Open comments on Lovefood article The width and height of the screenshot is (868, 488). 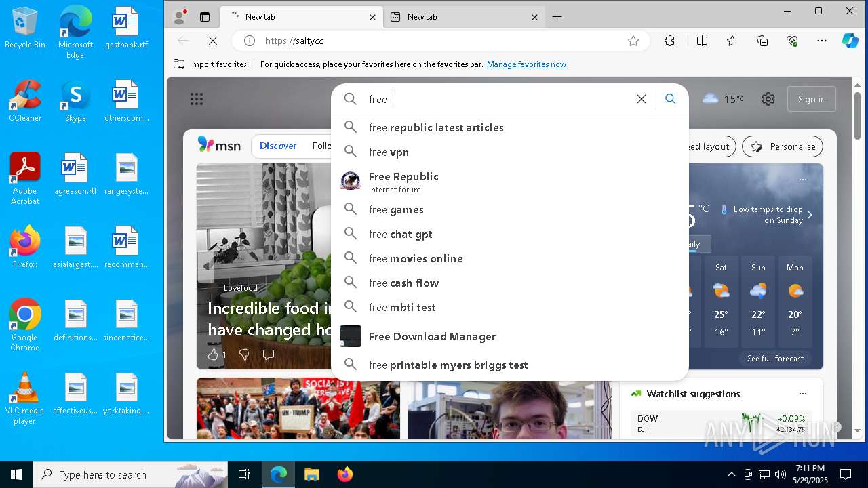coord(269,354)
